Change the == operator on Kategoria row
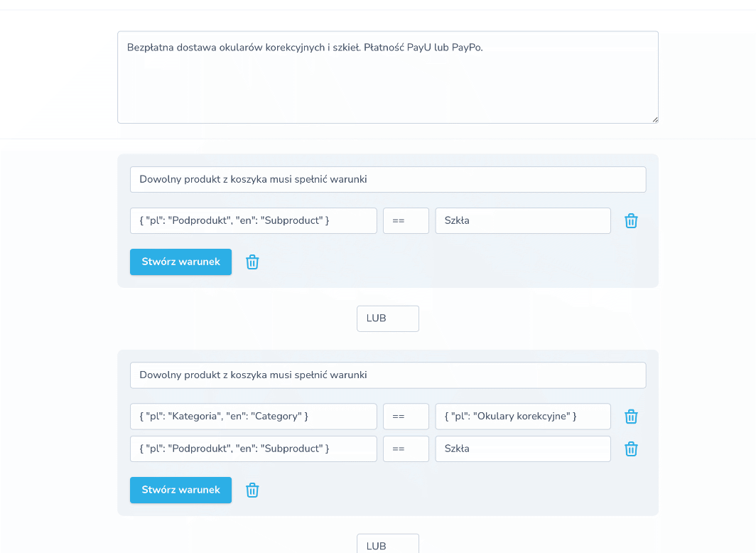The image size is (756, 553). 406,417
